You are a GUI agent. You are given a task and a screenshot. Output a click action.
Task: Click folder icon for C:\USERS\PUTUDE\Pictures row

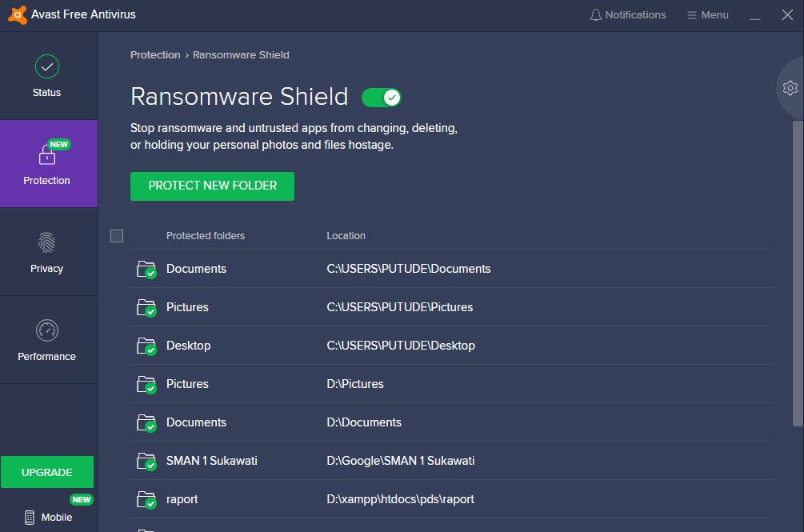tap(146, 307)
